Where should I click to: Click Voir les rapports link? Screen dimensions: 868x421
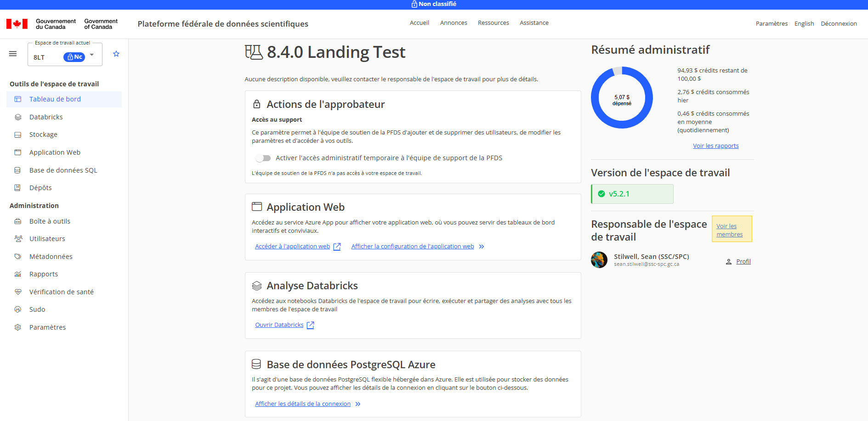click(715, 146)
